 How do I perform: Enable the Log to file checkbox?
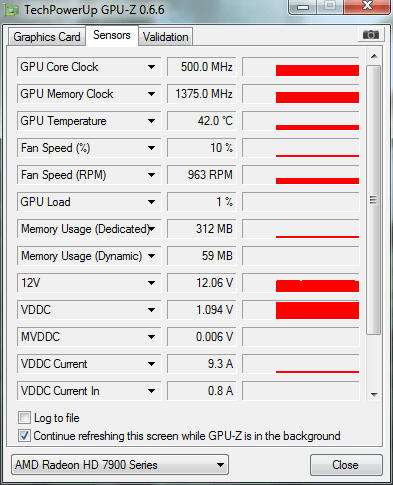pyautogui.click(x=24, y=418)
